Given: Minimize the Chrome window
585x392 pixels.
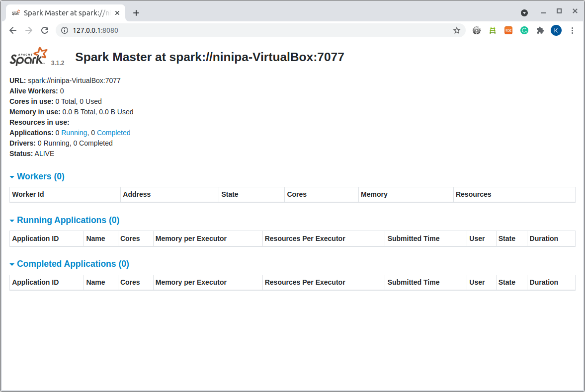Looking at the screenshot, I should coord(543,13).
